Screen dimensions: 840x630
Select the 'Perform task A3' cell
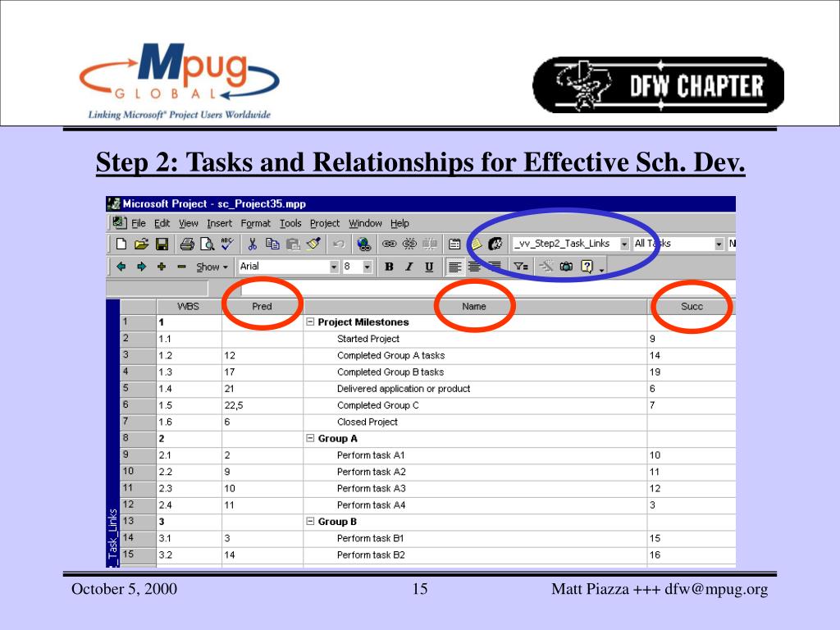(x=475, y=488)
